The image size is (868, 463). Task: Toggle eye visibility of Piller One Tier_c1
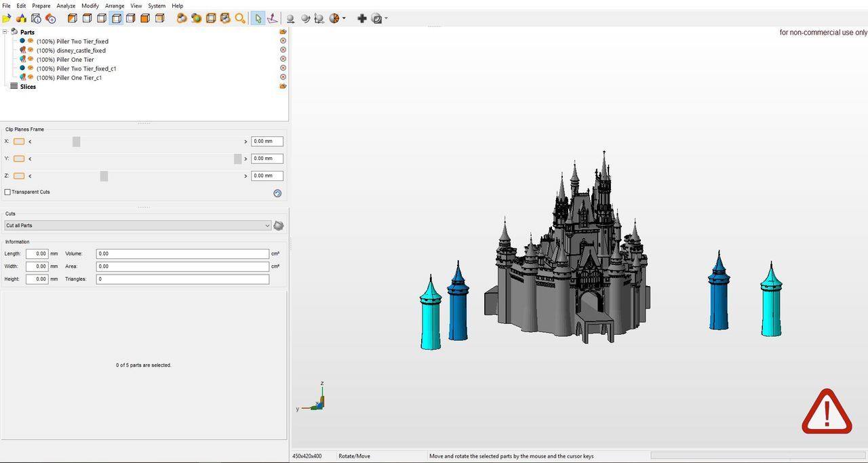pyautogui.click(x=31, y=77)
